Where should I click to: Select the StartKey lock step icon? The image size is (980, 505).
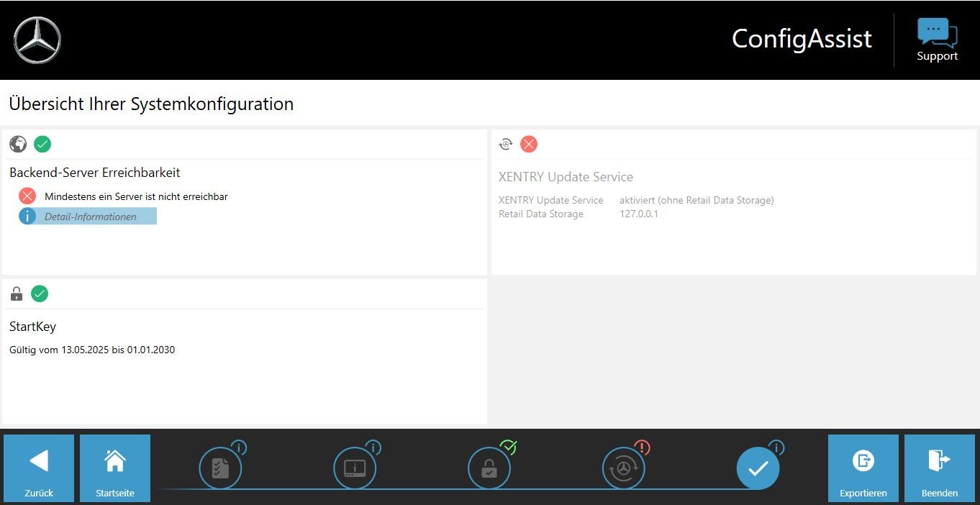pyautogui.click(x=489, y=468)
